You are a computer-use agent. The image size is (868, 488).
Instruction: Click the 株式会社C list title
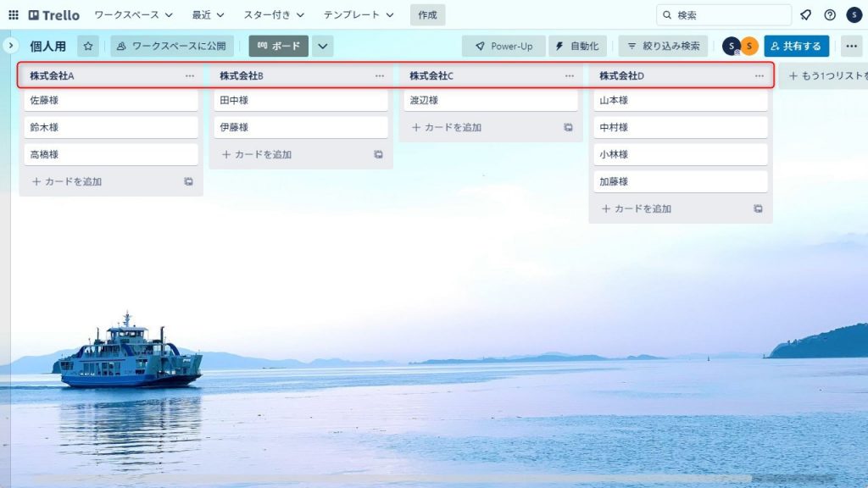tap(431, 75)
